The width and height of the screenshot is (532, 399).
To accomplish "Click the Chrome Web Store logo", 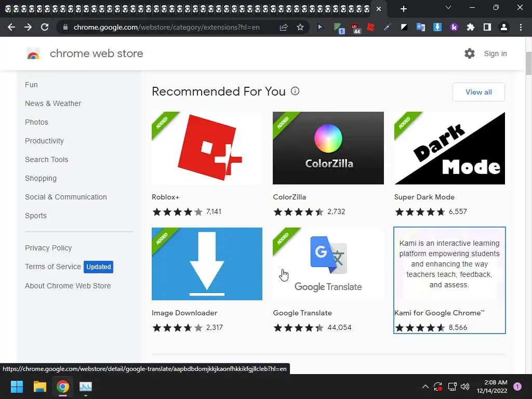I will tap(33, 54).
